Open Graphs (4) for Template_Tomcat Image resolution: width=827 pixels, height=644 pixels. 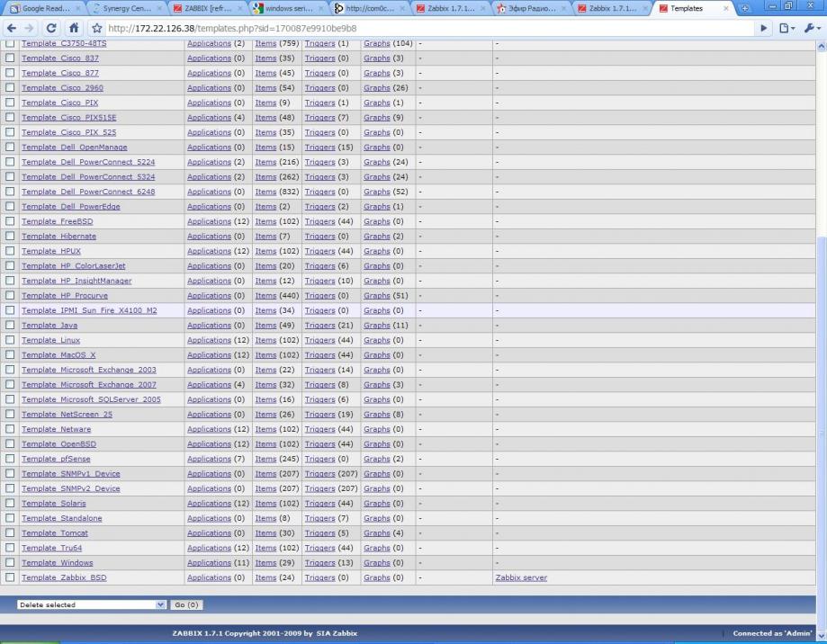376,532
